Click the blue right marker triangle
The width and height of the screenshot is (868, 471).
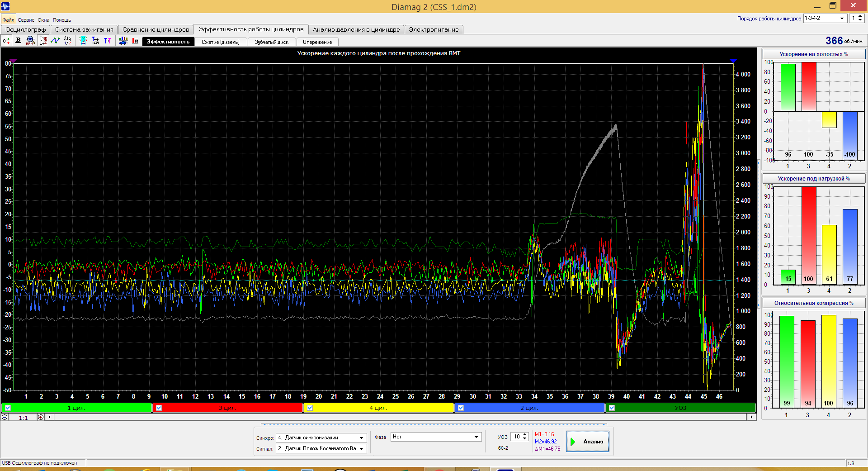coord(733,61)
